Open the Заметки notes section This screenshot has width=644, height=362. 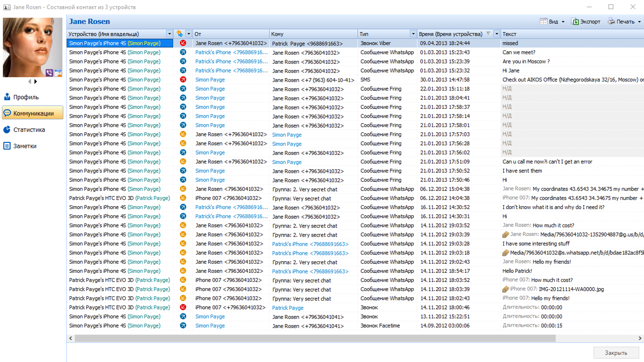(24, 146)
